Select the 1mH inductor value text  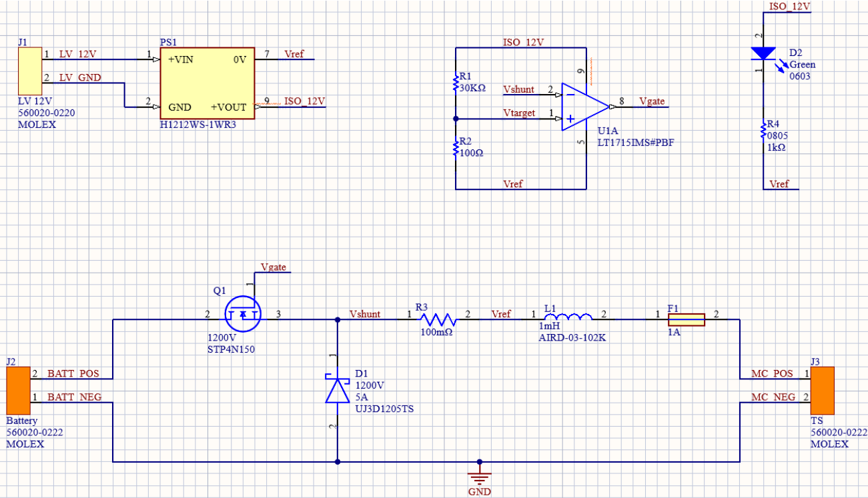click(x=549, y=327)
